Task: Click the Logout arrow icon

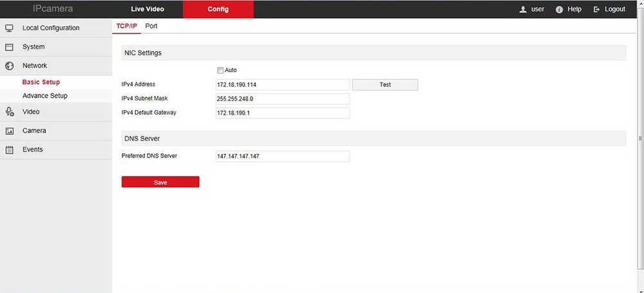Action: pos(597,10)
